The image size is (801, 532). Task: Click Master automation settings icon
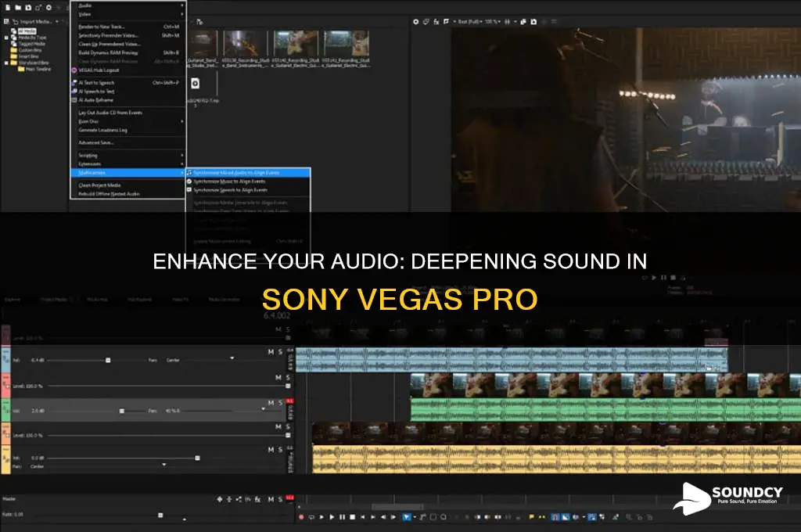coord(220,499)
